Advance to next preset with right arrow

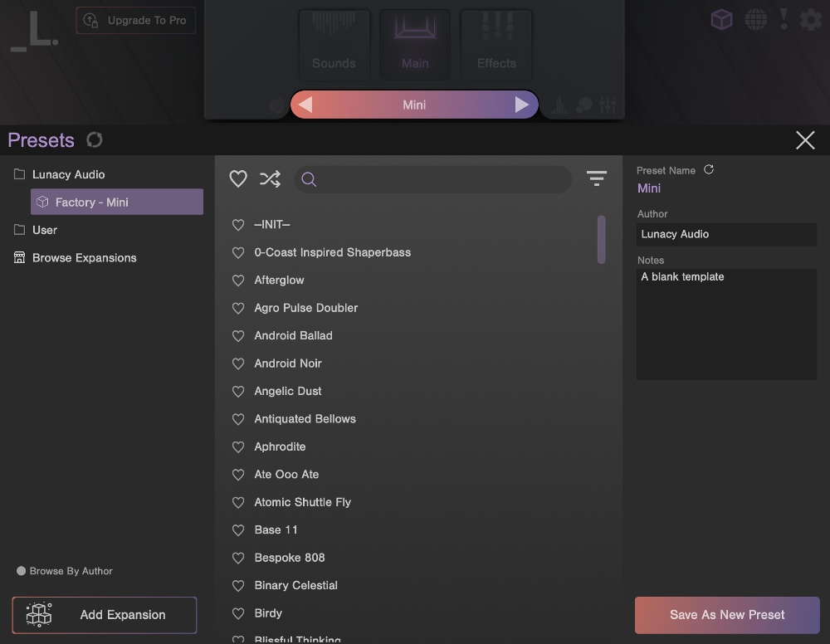(522, 105)
